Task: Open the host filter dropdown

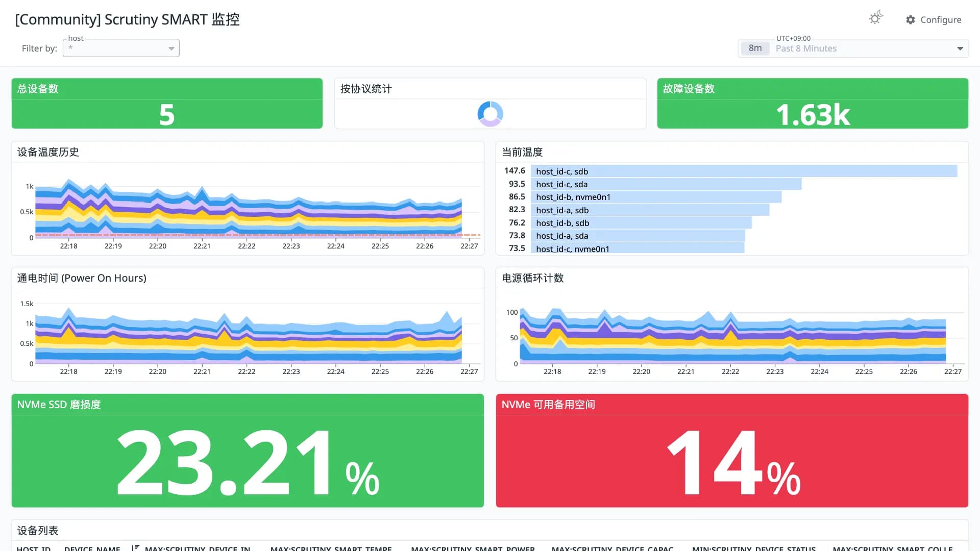Action: tap(121, 48)
